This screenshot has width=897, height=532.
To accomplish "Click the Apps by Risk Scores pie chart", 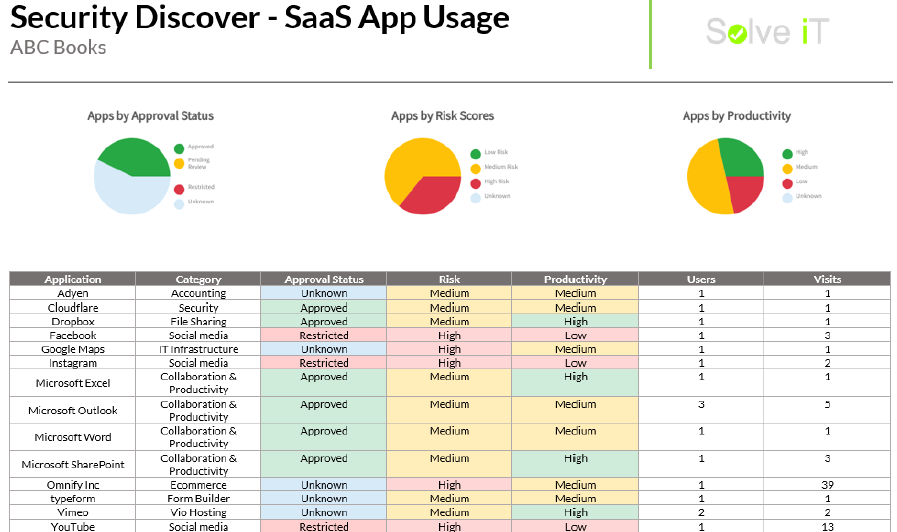I will click(423, 176).
